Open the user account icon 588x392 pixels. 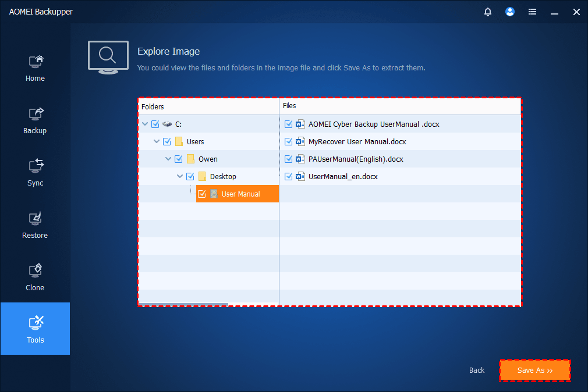509,12
